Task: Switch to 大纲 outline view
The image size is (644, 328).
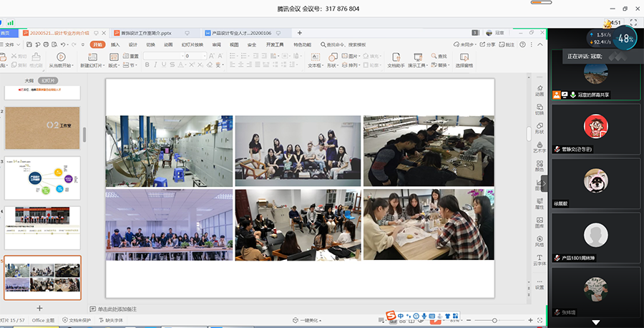Action: pyautogui.click(x=29, y=81)
